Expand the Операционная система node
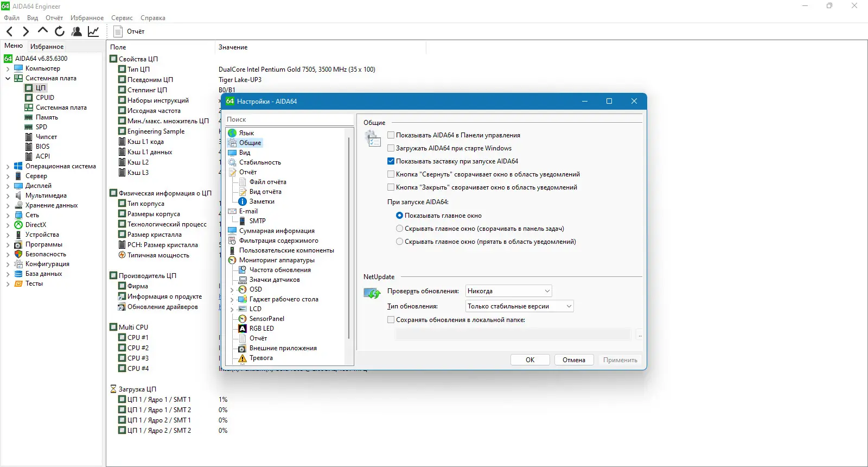Screen dimensions: 868x467 (8, 167)
